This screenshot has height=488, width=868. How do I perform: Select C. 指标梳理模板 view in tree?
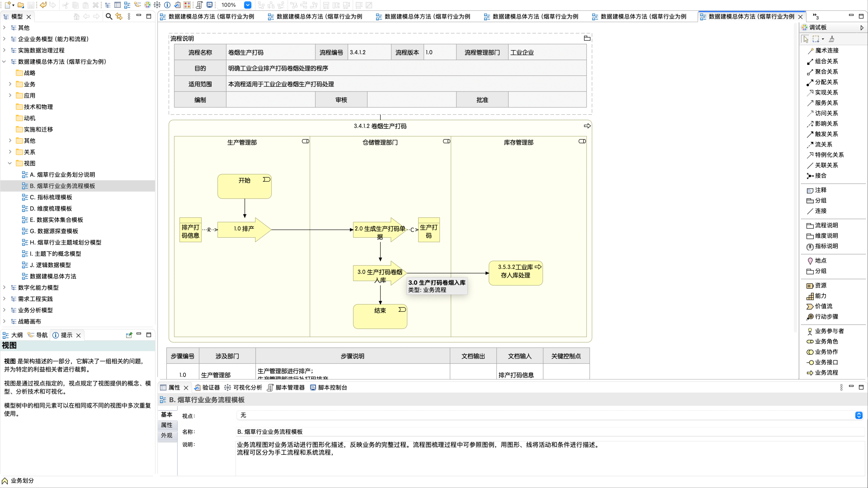47,197
